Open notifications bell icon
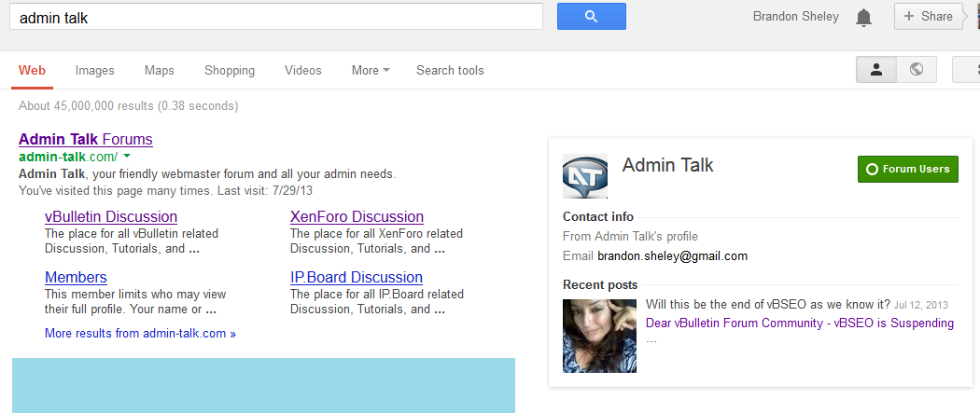The image size is (980, 413). (863, 18)
